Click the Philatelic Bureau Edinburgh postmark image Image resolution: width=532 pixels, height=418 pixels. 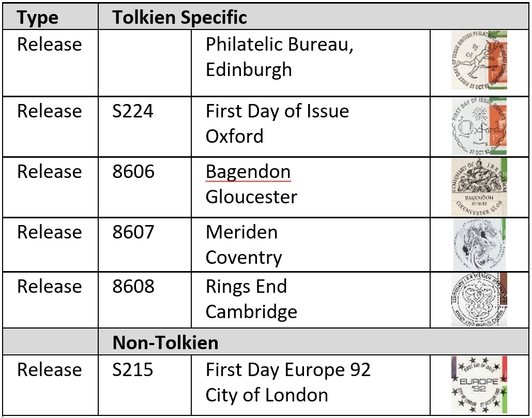[x=479, y=60]
